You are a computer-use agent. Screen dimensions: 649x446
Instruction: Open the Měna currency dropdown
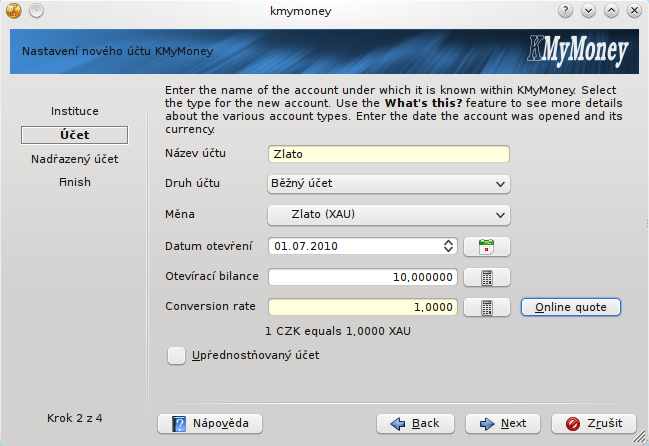[x=389, y=215]
